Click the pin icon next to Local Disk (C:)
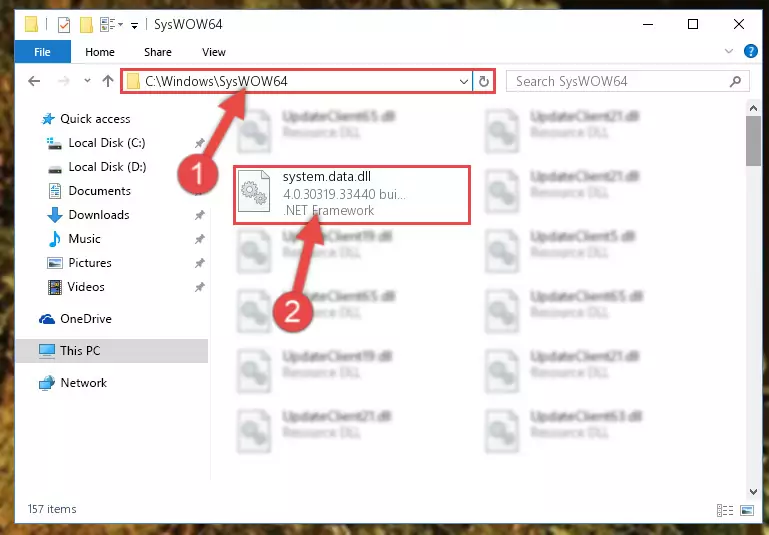Viewport: 769px width, 535px height. (x=199, y=143)
